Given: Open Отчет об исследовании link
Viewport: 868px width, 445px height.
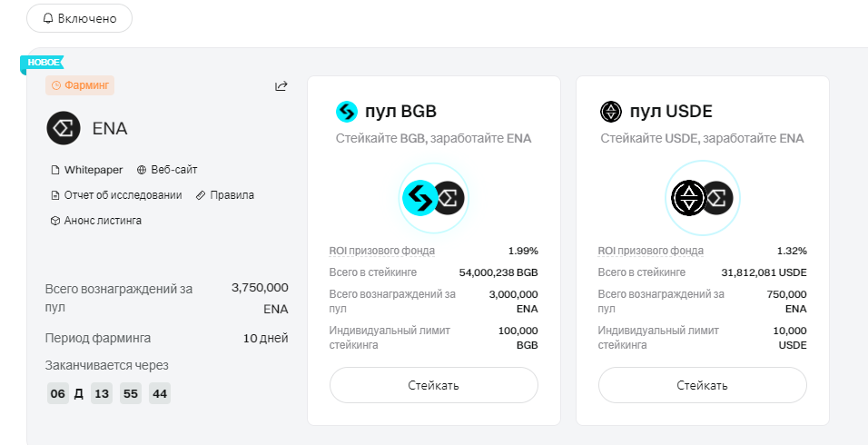Looking at the screenshot, I should (x=116, y=195).
